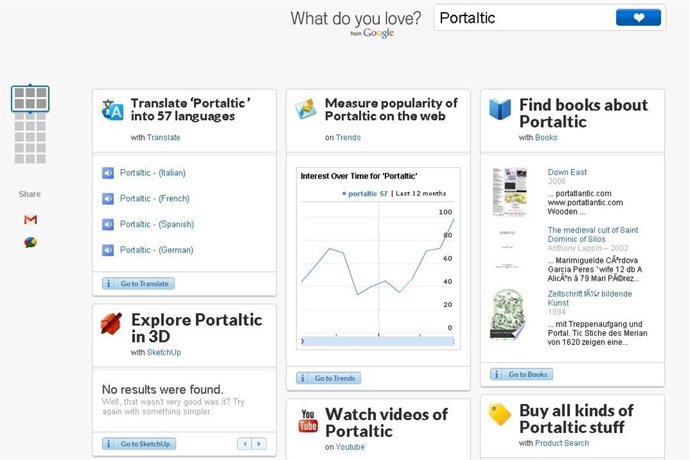Share via Google Buzz icon
This screenshot has height=460, width=690.
(x=30, y=242)
